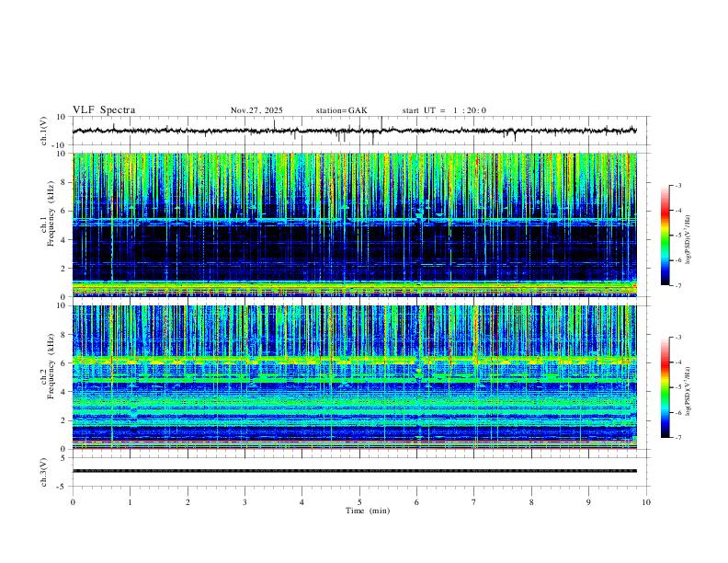
Task: Click the "-5" tick on ch.2 colorbar
Action: (x=678, y=387)
